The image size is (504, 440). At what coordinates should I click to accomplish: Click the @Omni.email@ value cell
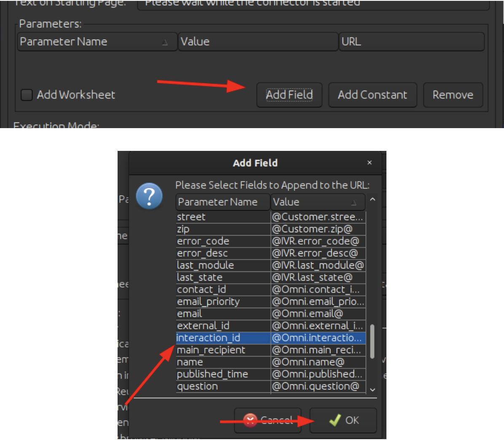[318, 314]
